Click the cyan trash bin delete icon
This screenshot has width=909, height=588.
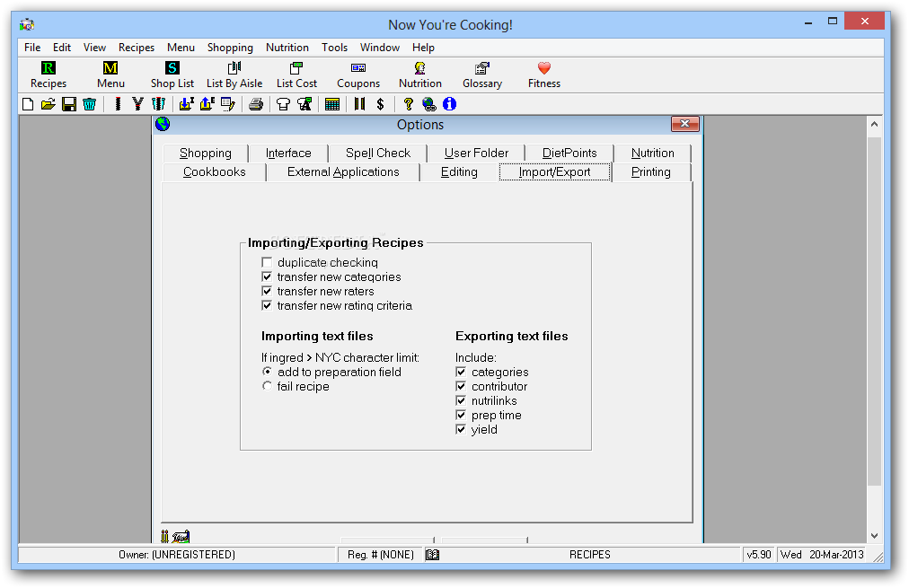[89, 104]
